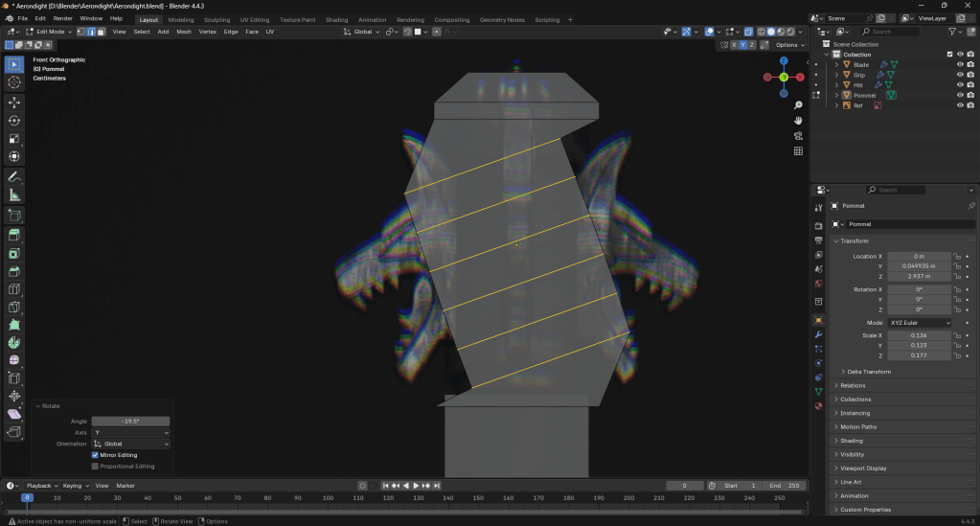This screenshot has width=980, height=526.
Task: Select the Move tool in the toolbar
Action: [14, 102]
